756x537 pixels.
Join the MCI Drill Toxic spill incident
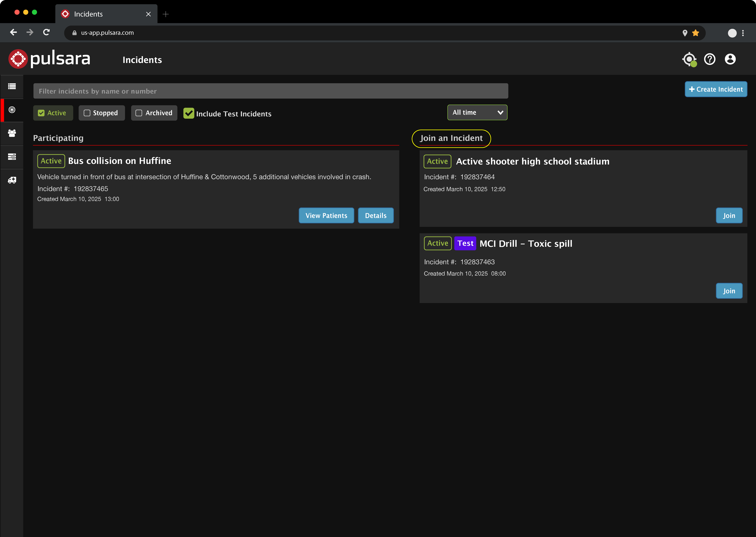click(x=729, y=291)
